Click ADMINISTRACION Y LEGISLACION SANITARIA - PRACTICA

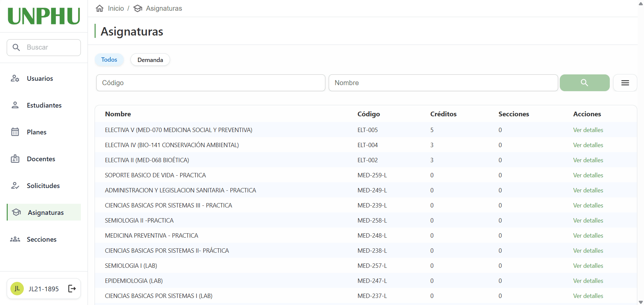180,190
